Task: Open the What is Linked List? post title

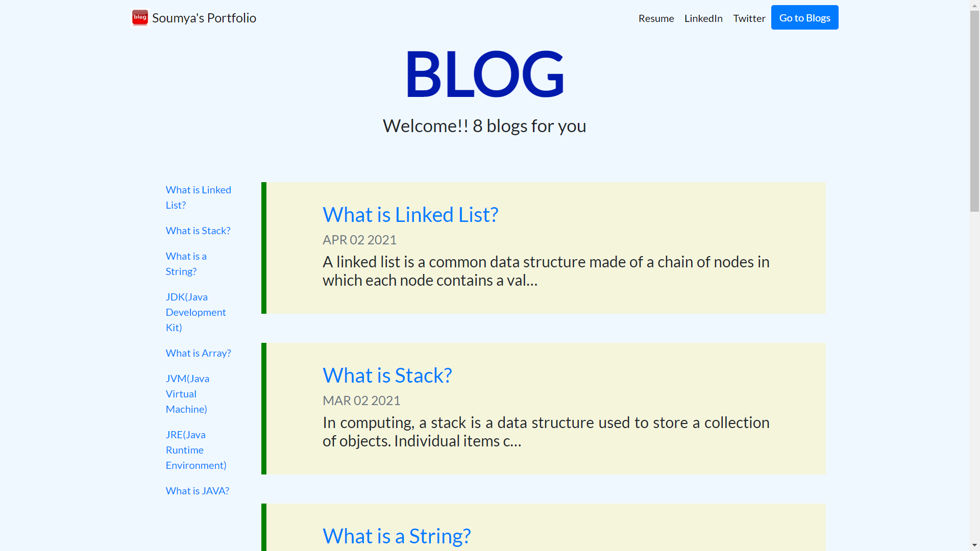Action: coord(410,215)
